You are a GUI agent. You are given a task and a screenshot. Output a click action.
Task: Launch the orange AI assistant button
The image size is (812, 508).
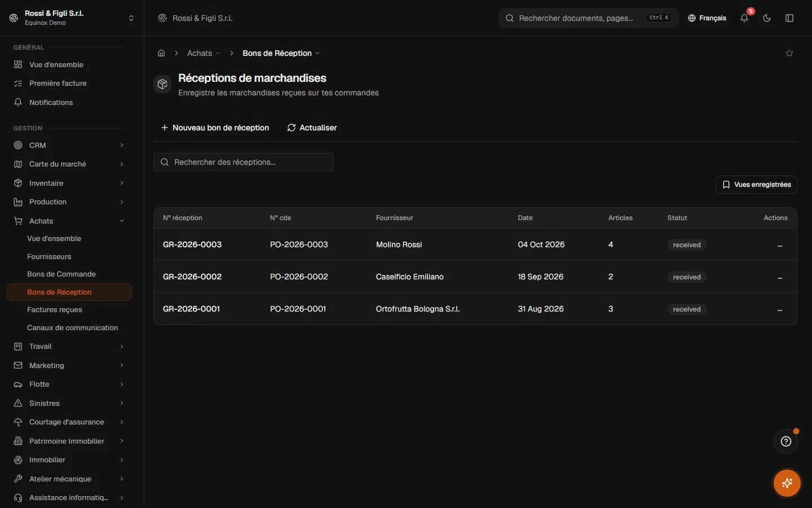tap(787, 483)
